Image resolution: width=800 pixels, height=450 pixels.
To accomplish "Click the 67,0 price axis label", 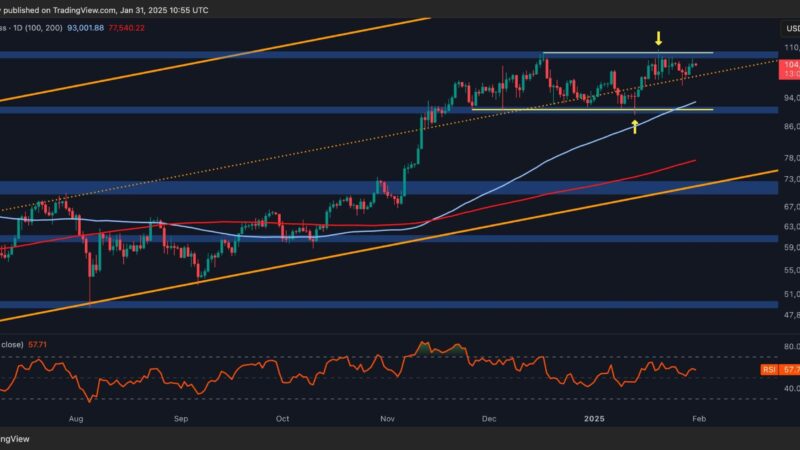I will tap(792, 206).
